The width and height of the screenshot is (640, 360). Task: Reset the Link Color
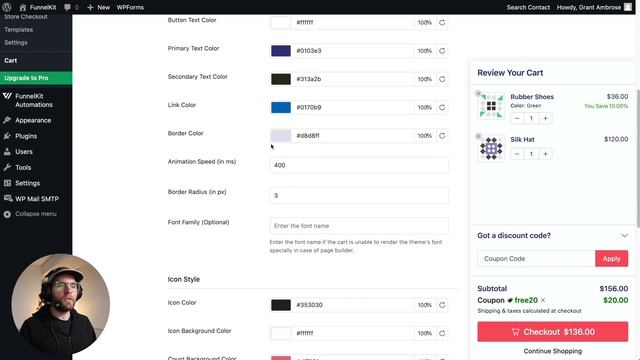442,107
